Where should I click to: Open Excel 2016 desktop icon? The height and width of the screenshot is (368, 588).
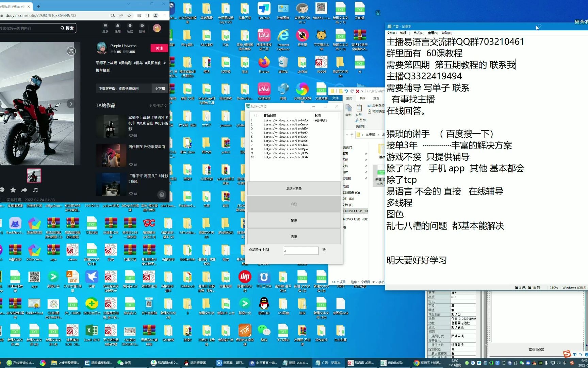[92, 333]
